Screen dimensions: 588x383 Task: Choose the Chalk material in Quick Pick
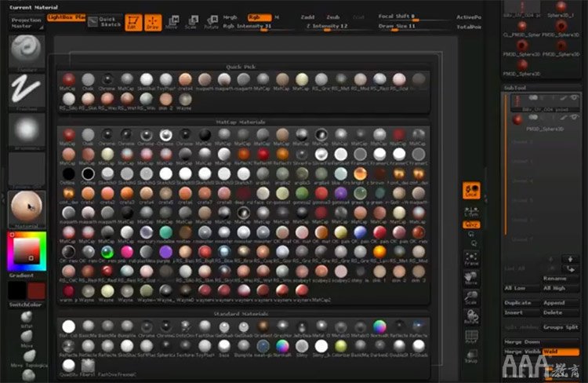[88, 79]
